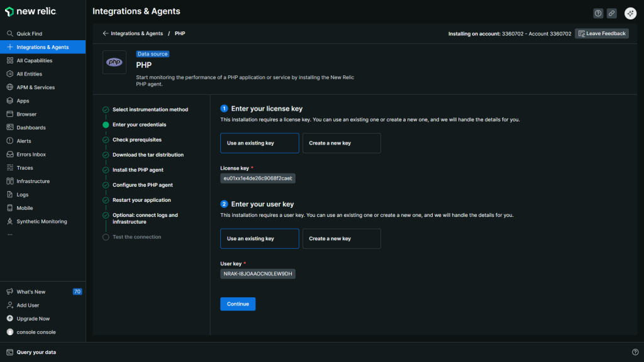Image resolution: width=644 pixels, height=362 pixels.
Task: Open Errors Inbox in sidebar
Action: [x=31, y=155]
